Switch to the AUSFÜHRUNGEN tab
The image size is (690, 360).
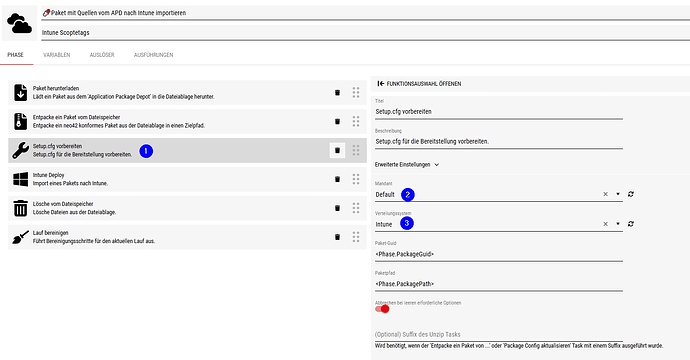click(154, 55)
